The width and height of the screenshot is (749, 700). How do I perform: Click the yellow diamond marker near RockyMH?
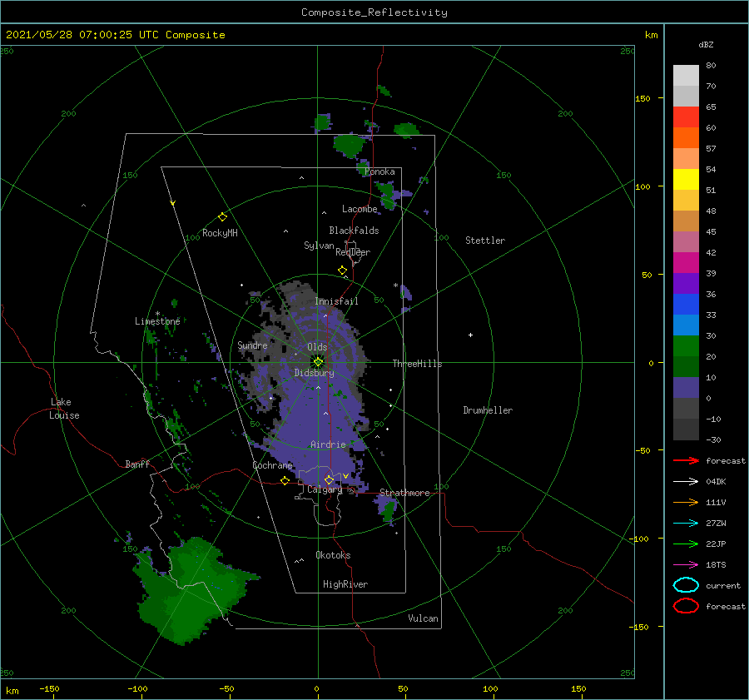[222, 217]
